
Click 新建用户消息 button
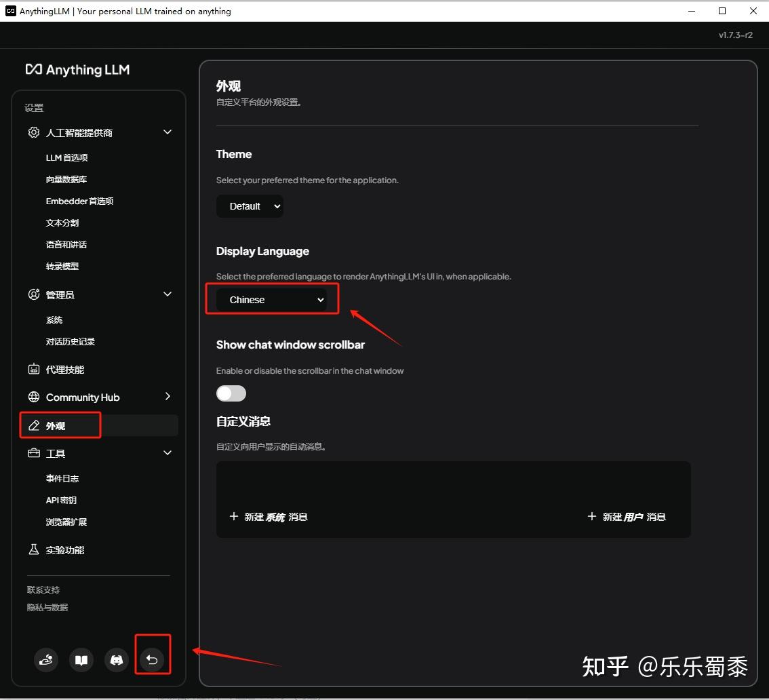(627, 517)
